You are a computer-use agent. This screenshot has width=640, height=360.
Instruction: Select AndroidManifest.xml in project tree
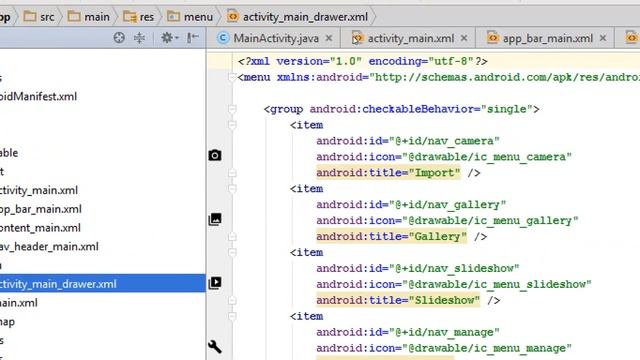(x=38, y=97)
